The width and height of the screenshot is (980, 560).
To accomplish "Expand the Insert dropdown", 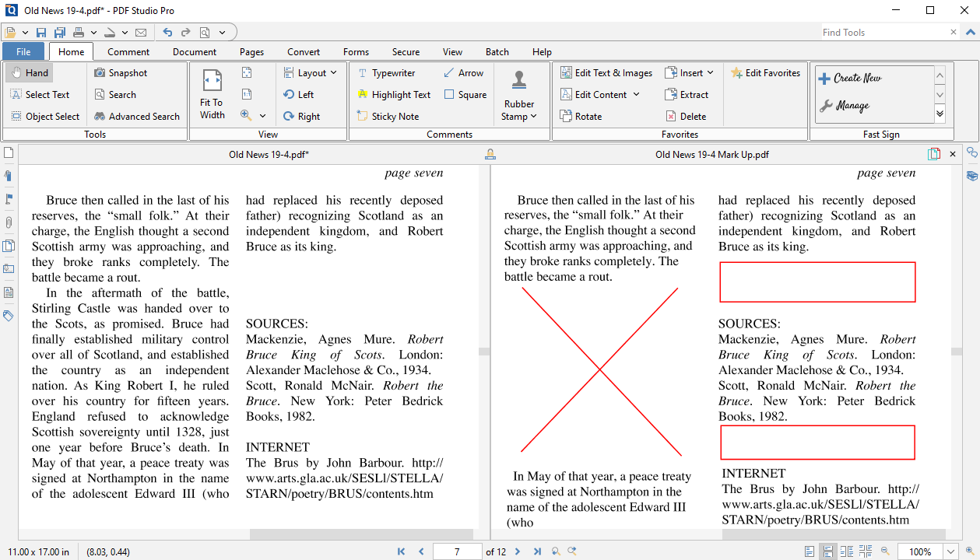I will (689, 72).
